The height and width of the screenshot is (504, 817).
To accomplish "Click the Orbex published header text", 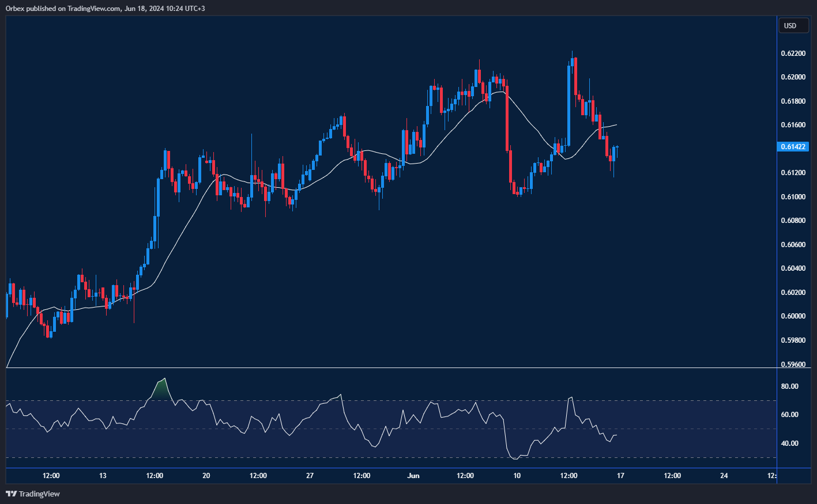I will pos(104,8).
